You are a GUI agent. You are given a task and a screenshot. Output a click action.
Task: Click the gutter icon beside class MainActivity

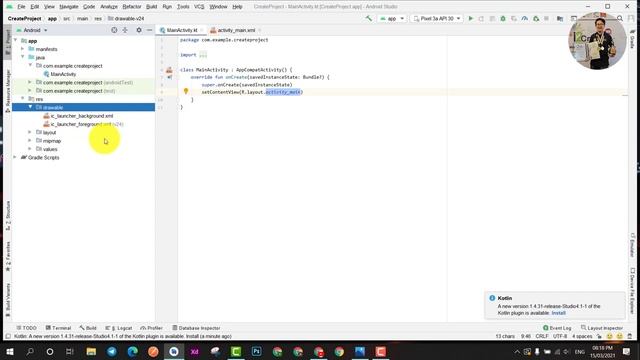pos(169,70)
